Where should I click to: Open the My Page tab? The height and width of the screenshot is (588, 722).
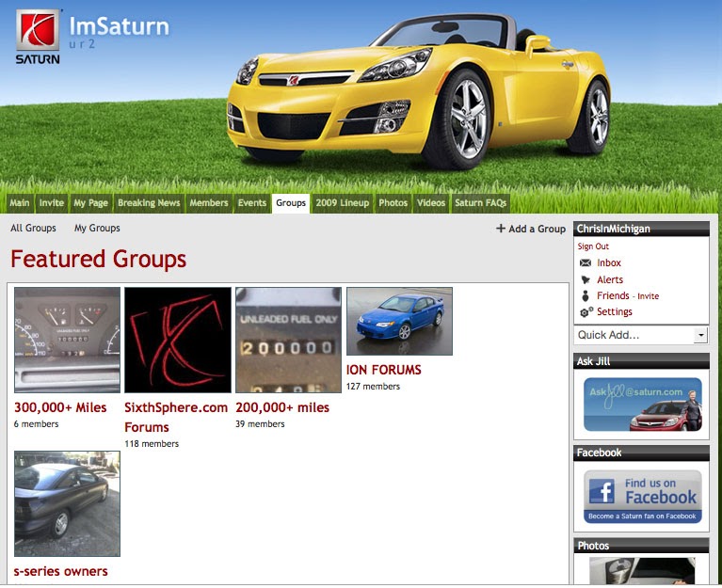(x=90, y=203)
